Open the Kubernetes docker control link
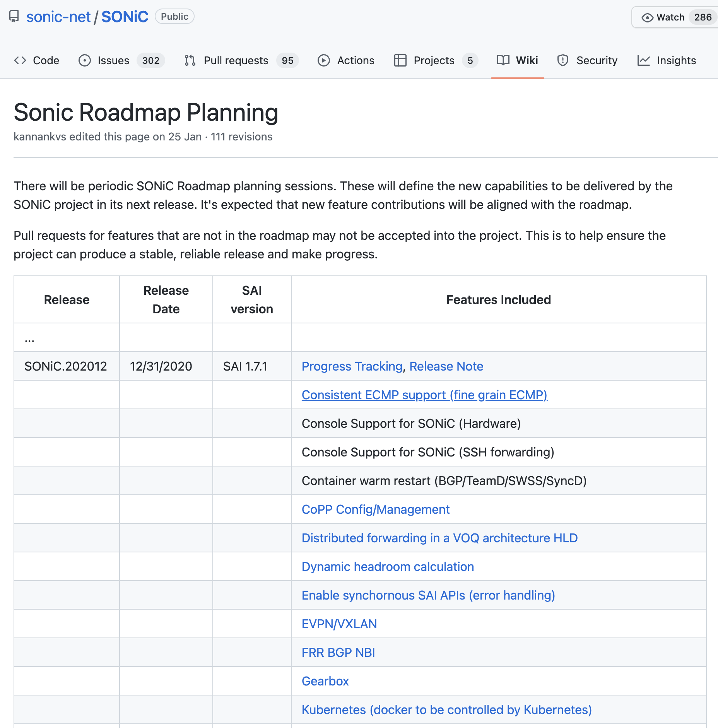 (447, 709)
